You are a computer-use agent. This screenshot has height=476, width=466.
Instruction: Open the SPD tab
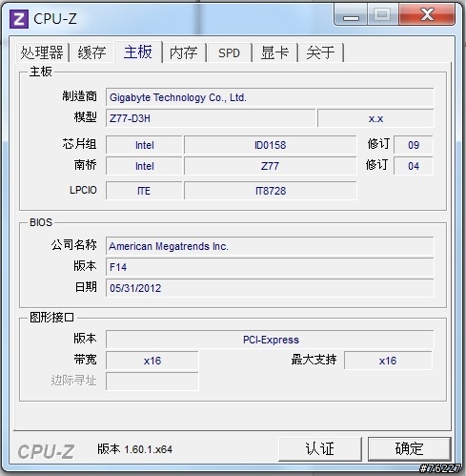[x=229, y=52]
